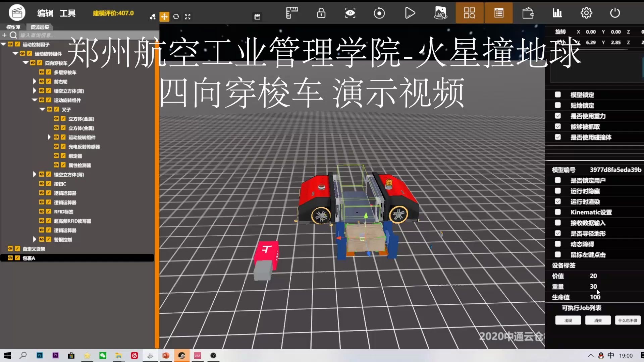The image size is (644, 362).
Task: Collapse the 运动控制因子 tree node
Action: (3, 44)
